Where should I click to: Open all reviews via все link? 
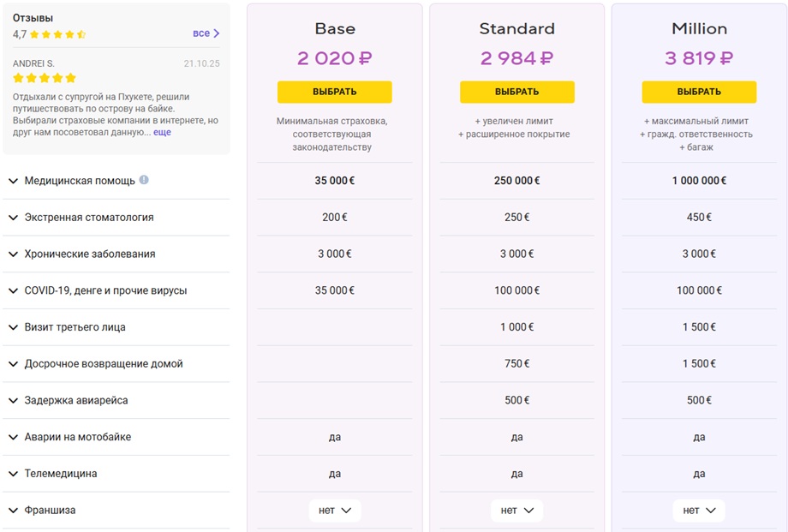[x=201, y=33]
